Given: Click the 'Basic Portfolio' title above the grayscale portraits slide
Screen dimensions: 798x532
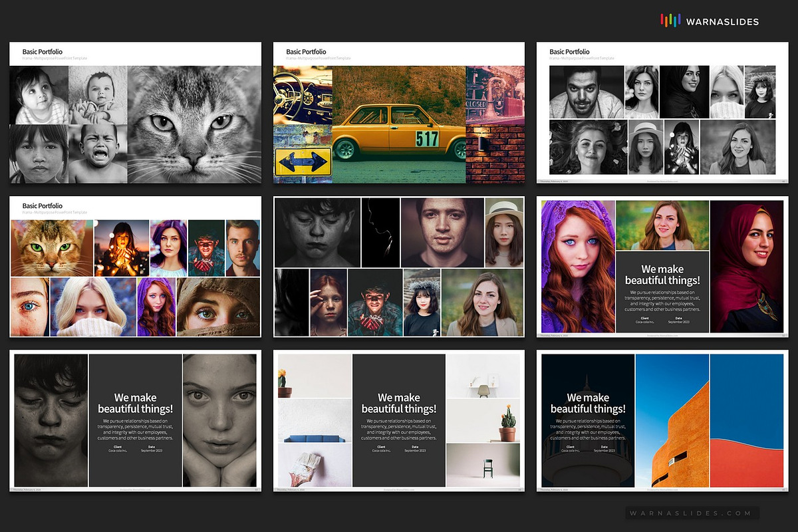Looking at the screenshot, I should tap(569, 51).
